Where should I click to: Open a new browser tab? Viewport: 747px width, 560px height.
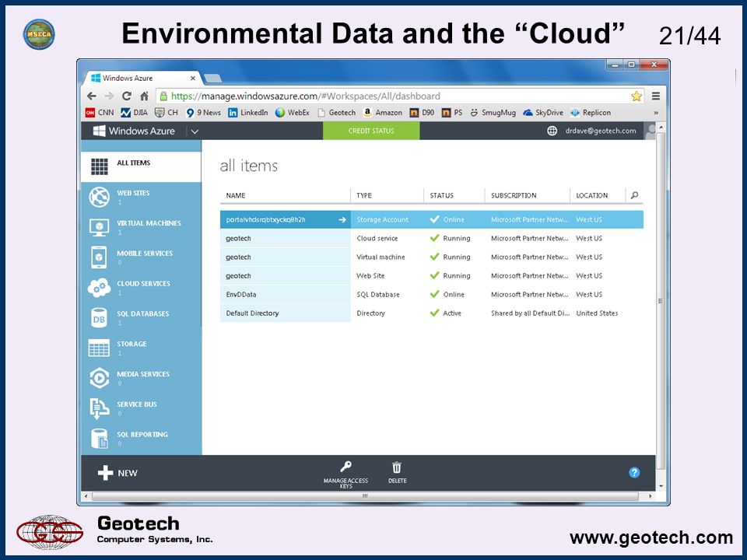(212, 78)
